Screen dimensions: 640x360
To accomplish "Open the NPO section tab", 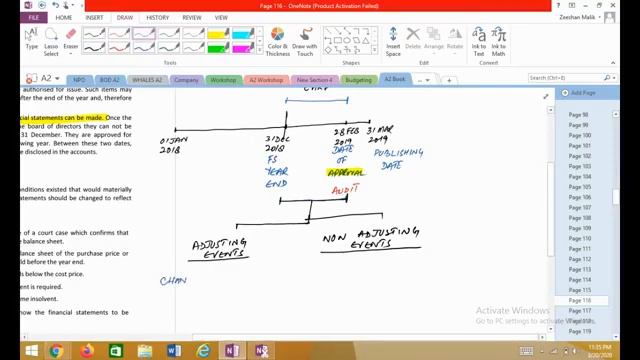I will click(79, 80).
